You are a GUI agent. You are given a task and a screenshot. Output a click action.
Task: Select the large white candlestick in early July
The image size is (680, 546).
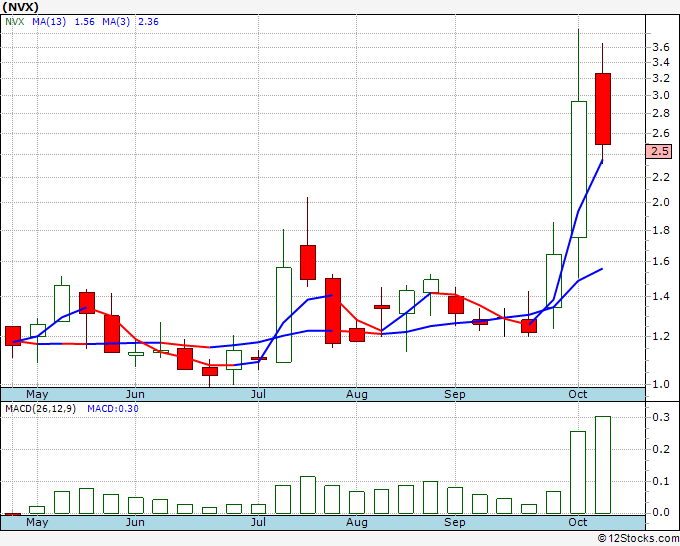284,314
